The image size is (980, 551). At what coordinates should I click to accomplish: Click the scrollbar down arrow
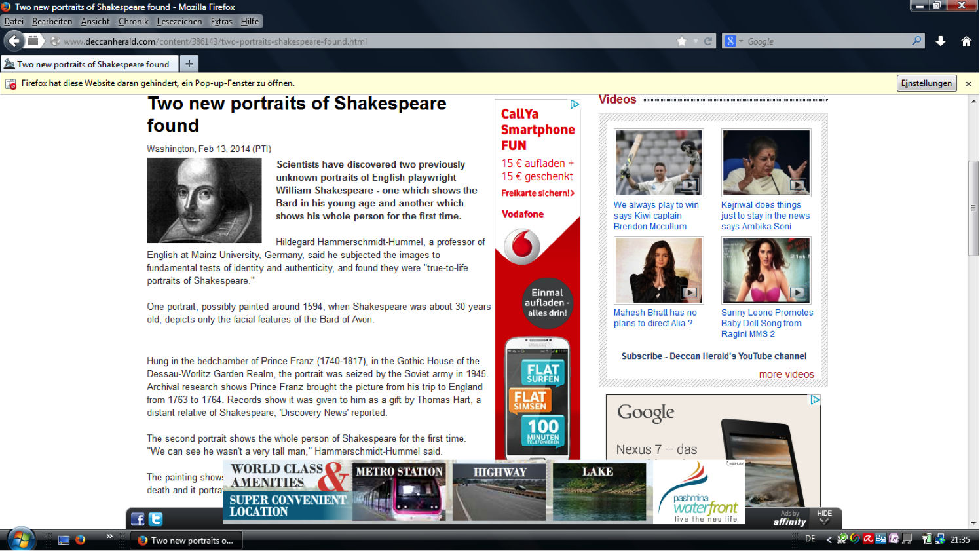point(973,523)
